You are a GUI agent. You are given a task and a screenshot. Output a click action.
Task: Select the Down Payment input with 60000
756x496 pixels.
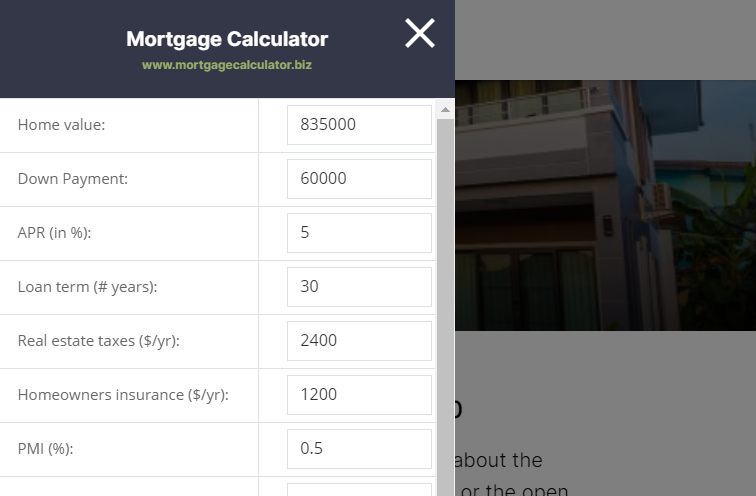(359, 179)
